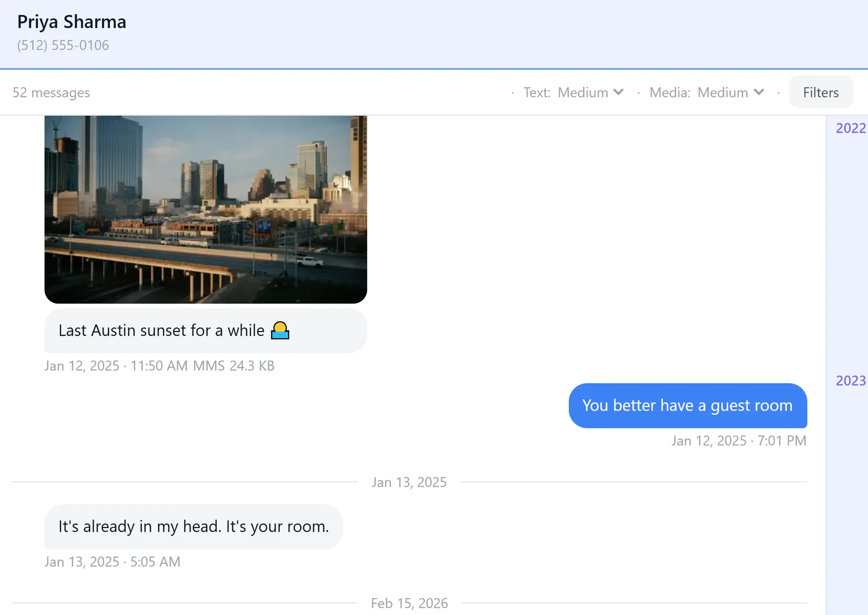Click the Jan 13, 2025 5:05 AM timestamp
Screen dimensions: 868x615
(112, 562)
